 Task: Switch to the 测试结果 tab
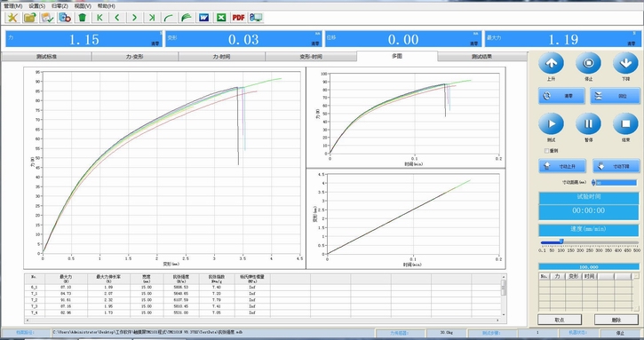[481, 57]
